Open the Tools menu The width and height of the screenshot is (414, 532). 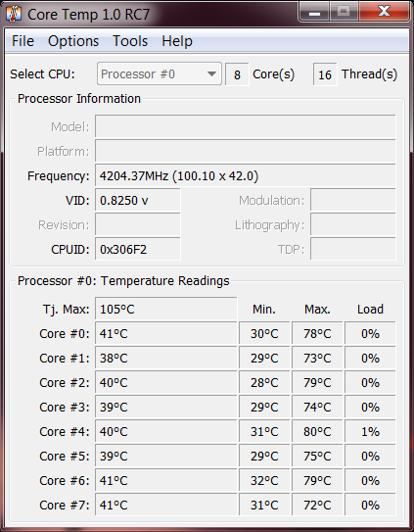[130, 41]
